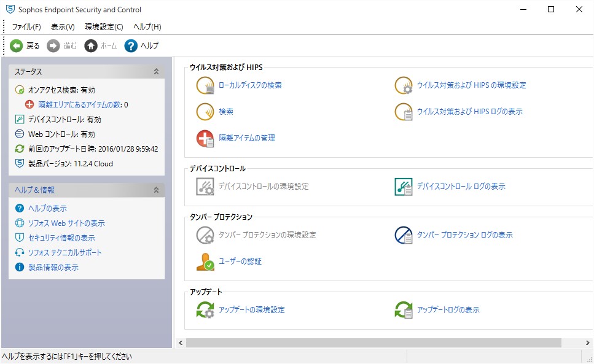This screenshot has height=364, width=594.
Task: Click the Home house icon in toolbar
Action: point(90,46)
